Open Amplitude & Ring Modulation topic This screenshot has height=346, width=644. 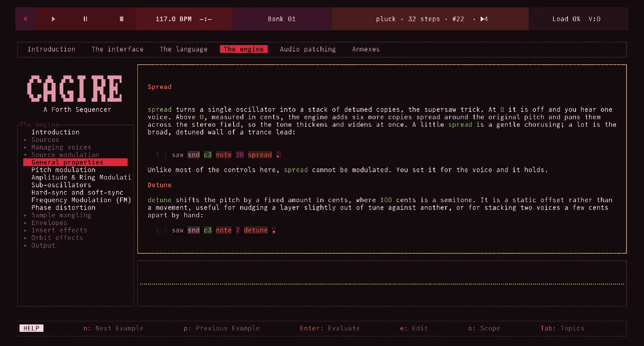pyautogui.click(x=81, y=177)
